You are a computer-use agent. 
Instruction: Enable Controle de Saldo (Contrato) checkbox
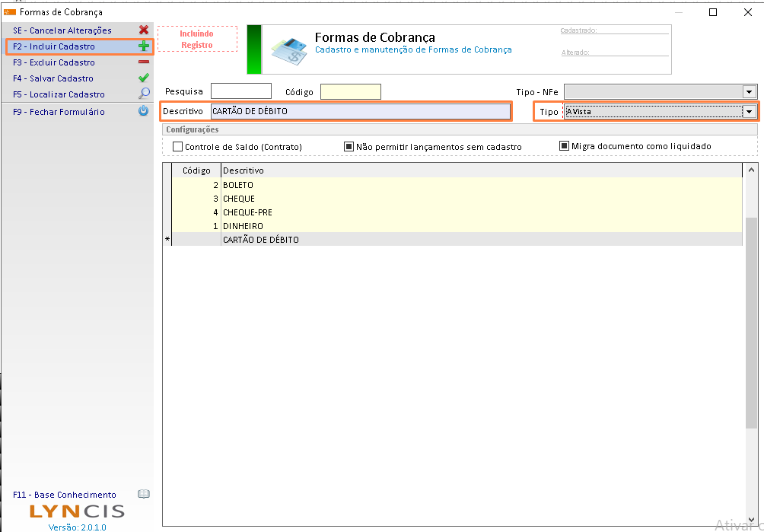point(178,146)
